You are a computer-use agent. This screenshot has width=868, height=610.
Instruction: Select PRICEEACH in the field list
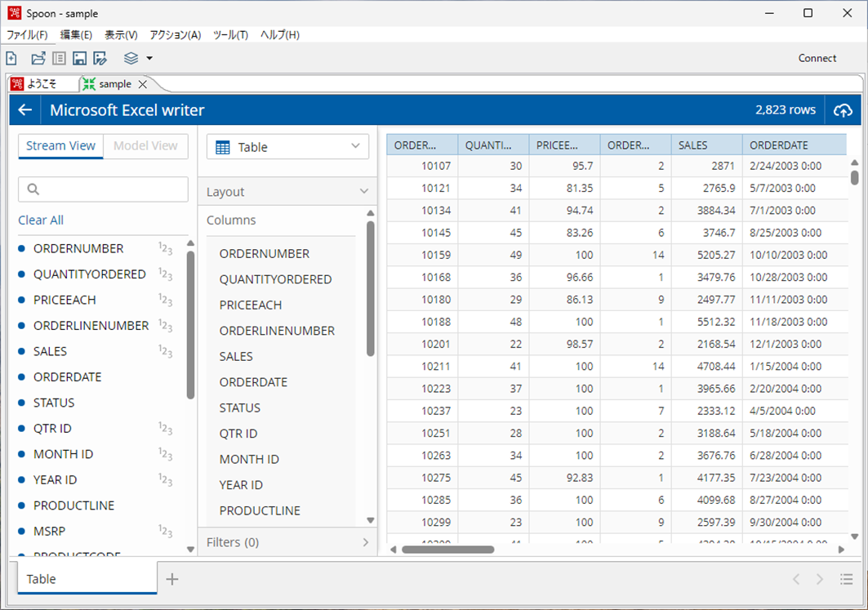pos(65,300)
